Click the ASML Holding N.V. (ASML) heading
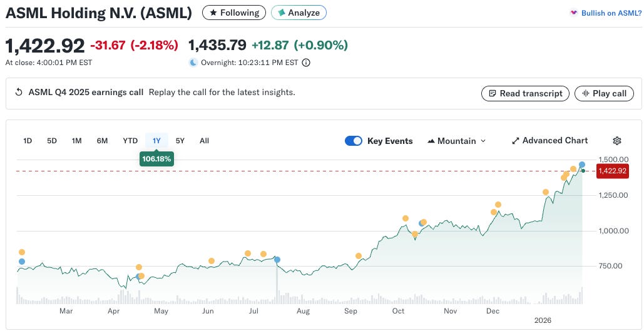 (x=99, y=13)
